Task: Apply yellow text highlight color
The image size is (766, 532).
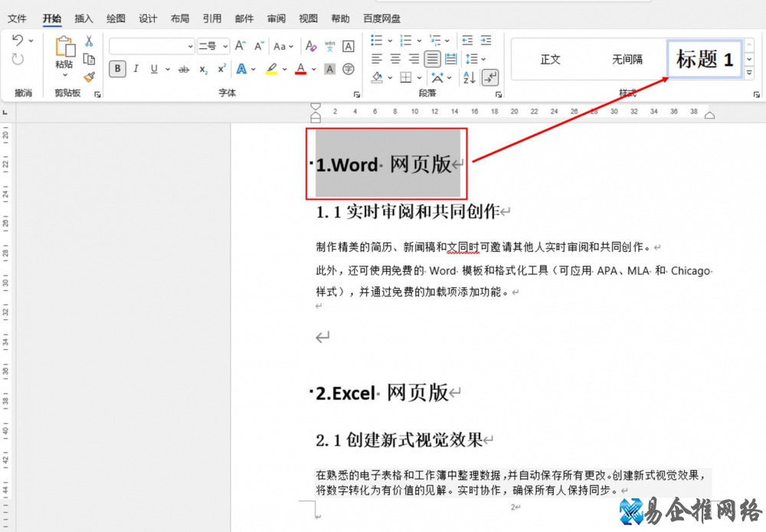Action: click(x=272, y=70)
